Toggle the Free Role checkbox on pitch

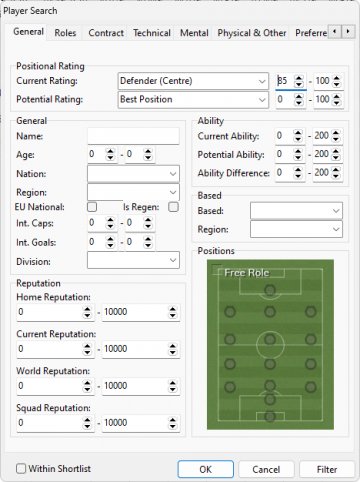[217, 269]
